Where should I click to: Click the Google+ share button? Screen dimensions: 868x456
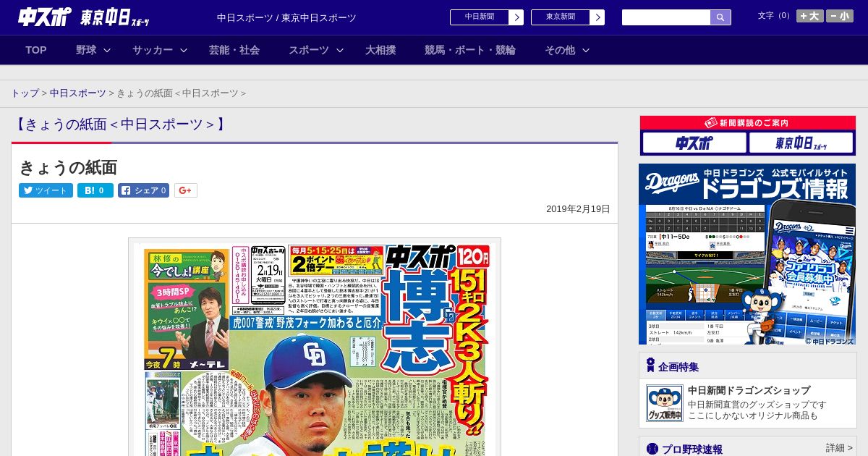pyautogui.click(x=186, y=190)
